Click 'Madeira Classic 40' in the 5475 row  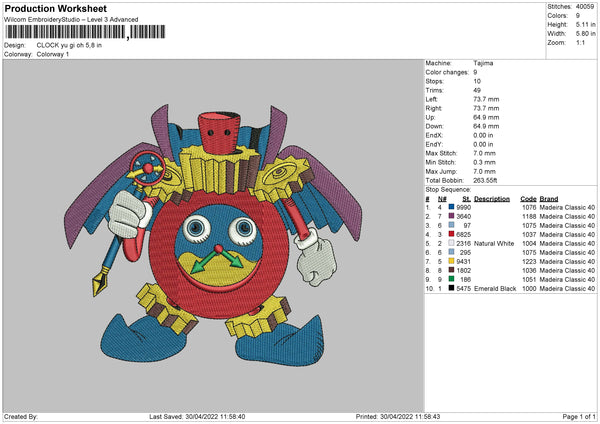coord(567,289)
